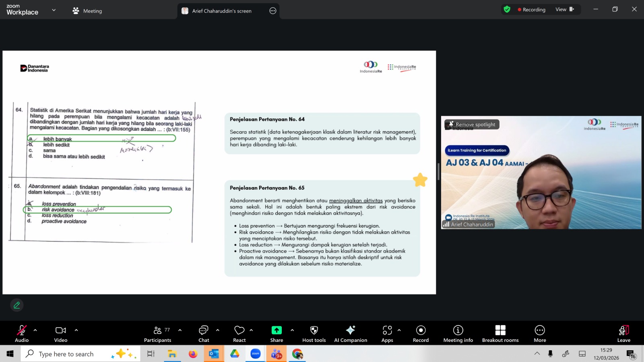The width and height of the screenshot is (644, 362).
Task: Switch to the Meeting tab
Action: pos(87,11)
